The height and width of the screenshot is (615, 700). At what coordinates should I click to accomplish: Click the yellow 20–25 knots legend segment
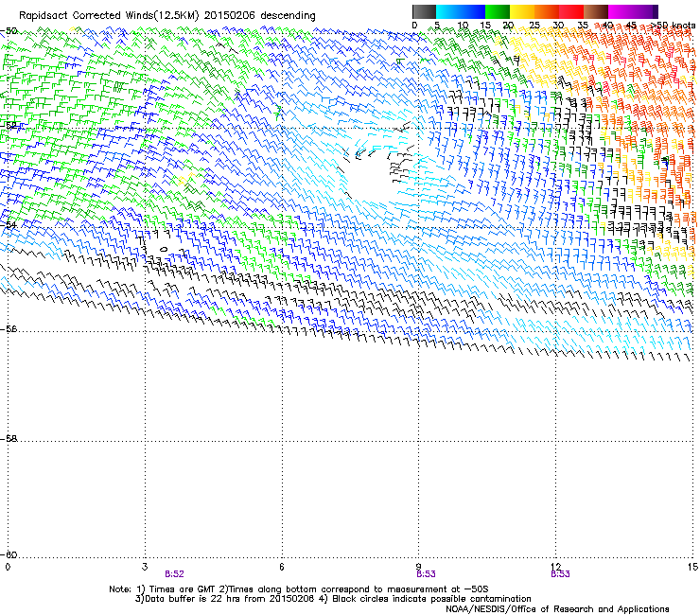pos(522,11)
